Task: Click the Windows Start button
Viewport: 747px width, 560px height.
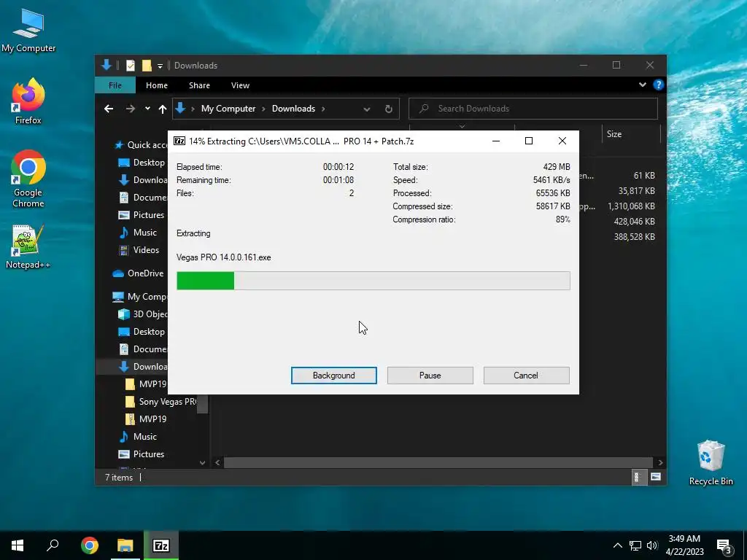Action: pos(18,545)
